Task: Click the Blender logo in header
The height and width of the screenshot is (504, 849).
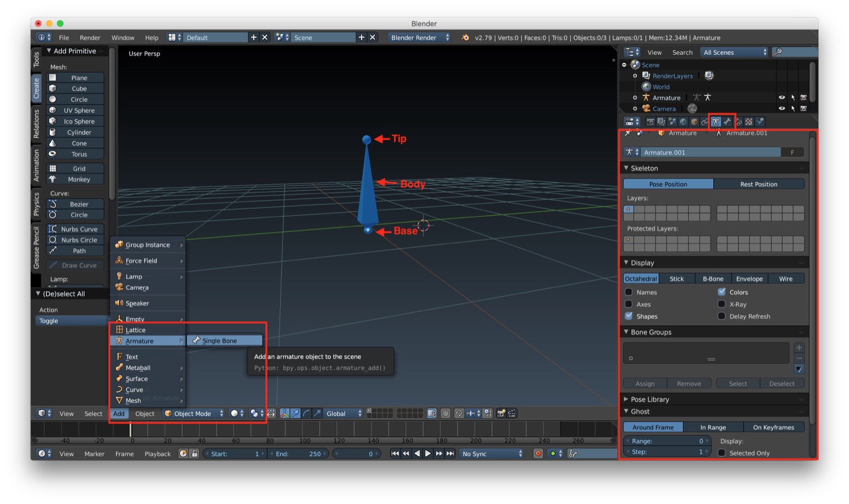Action: (465, 37)
